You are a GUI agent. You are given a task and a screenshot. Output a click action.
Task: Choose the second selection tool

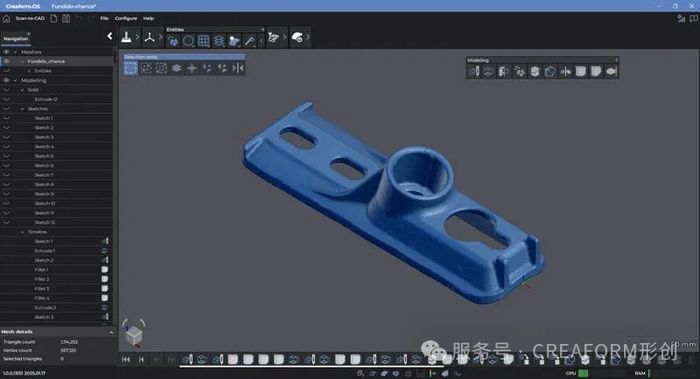pyautogui.click(x=146, y=68)
